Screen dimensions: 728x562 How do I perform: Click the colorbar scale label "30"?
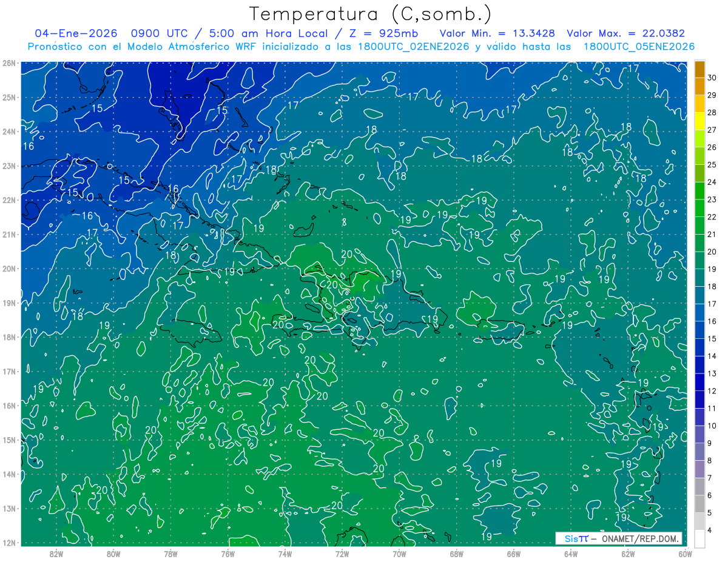712,78
